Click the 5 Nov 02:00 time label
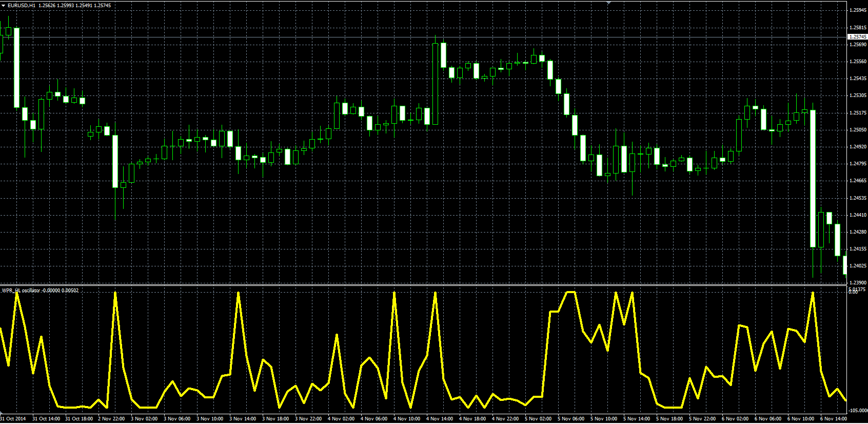 [x=538, y=419]
